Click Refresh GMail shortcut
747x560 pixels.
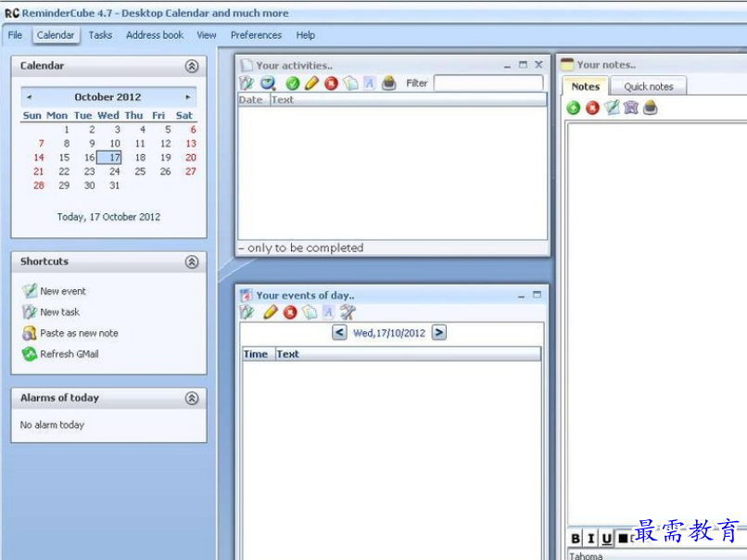pyautogui.click(x=70, y=354)
